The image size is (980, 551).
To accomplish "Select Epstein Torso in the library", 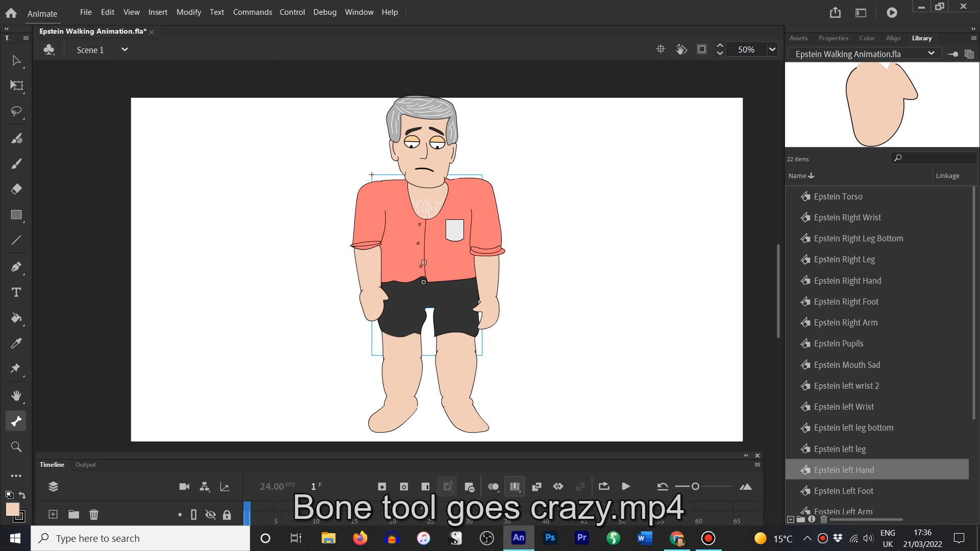I will (x=837, y=196).
